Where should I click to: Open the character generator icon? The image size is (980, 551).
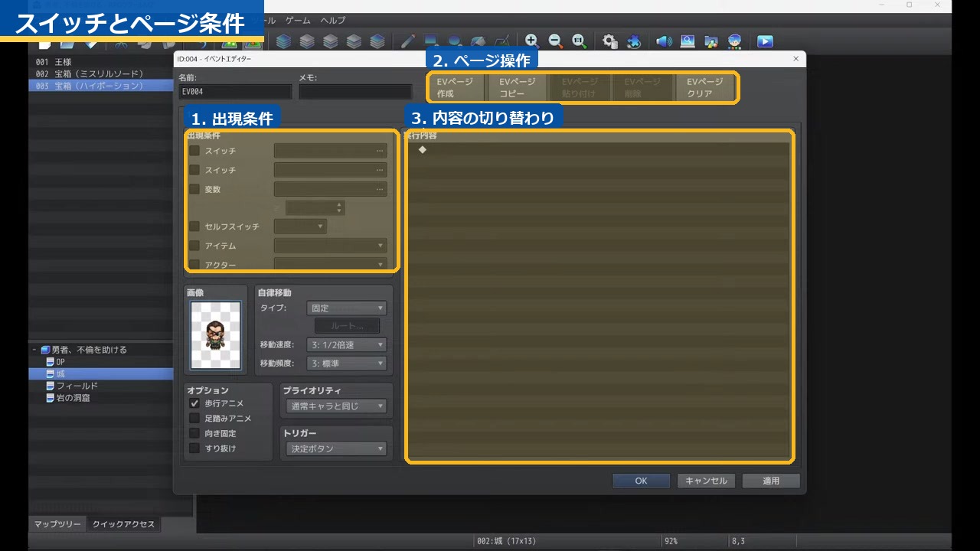735,41
